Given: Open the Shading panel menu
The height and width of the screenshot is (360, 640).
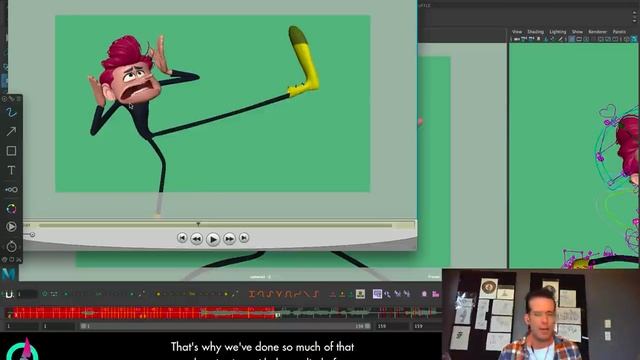Looking at the screenshot, I should coord(535,32).
